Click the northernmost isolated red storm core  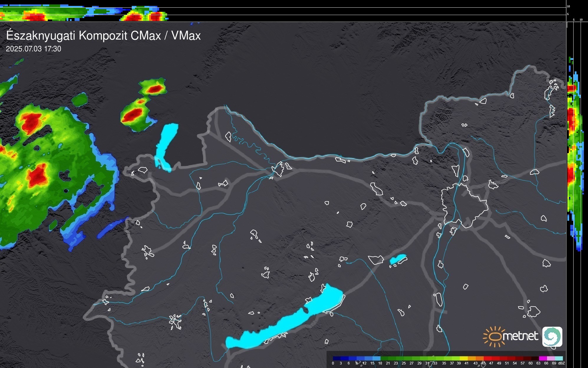(155, 89)
